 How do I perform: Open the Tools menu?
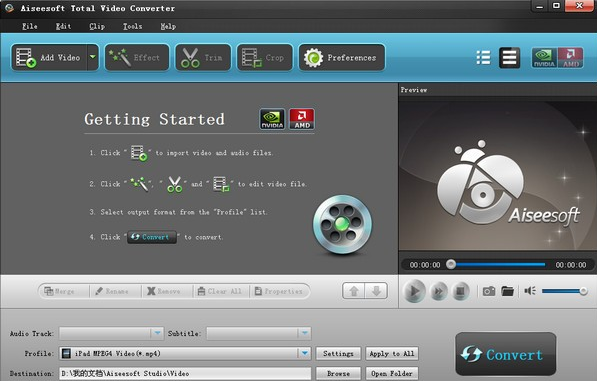click(132, 26)
